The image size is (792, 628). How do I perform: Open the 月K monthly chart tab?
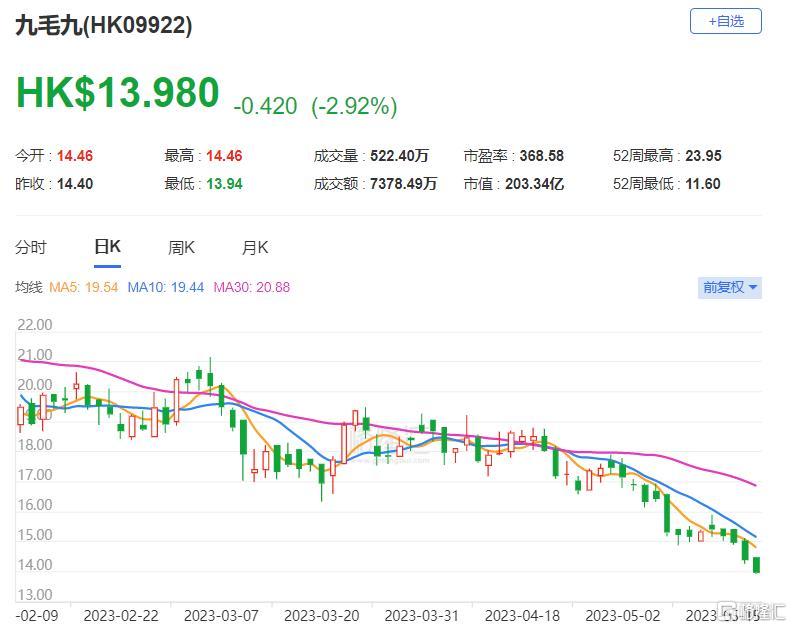(255, 248)
